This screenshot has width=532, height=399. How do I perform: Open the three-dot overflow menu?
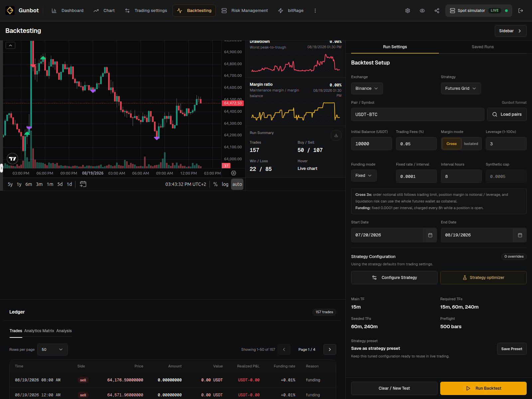click(x=315, y=11)
